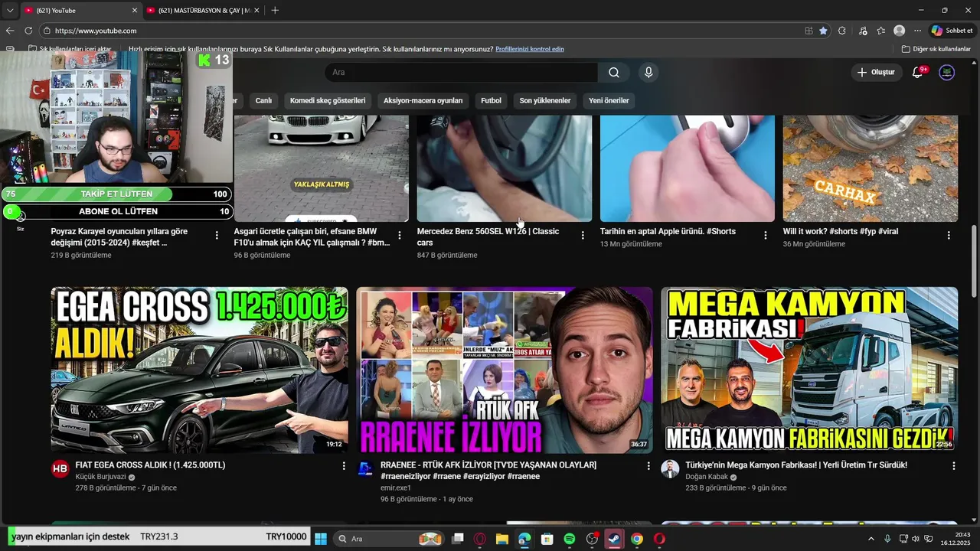The width and height of the screenshot is (980, 551).
Task: Open the split screen icon in address bar
Action: click(808, 31)
